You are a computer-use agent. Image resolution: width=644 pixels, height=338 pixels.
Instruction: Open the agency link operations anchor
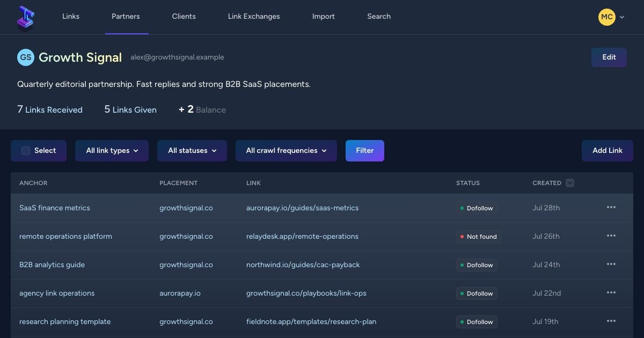coord(57,293)
